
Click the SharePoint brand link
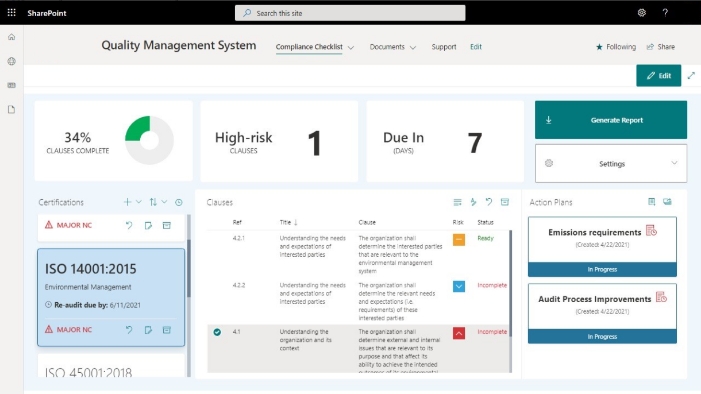(46, 13)
